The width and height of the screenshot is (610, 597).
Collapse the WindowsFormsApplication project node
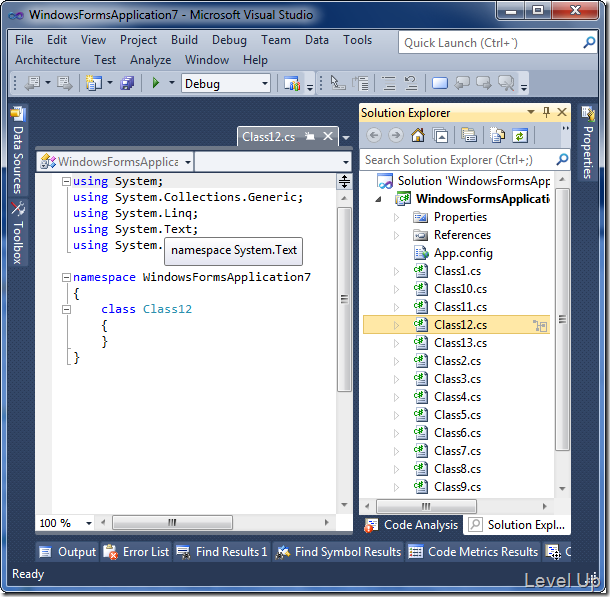pos(378,200)
